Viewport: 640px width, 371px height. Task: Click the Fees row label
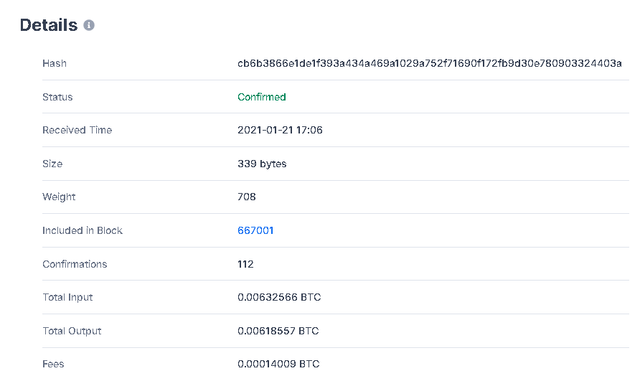click(53, 364)
